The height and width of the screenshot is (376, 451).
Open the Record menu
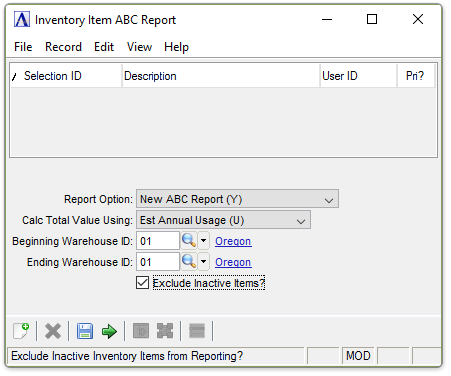(x=63, y=47)
